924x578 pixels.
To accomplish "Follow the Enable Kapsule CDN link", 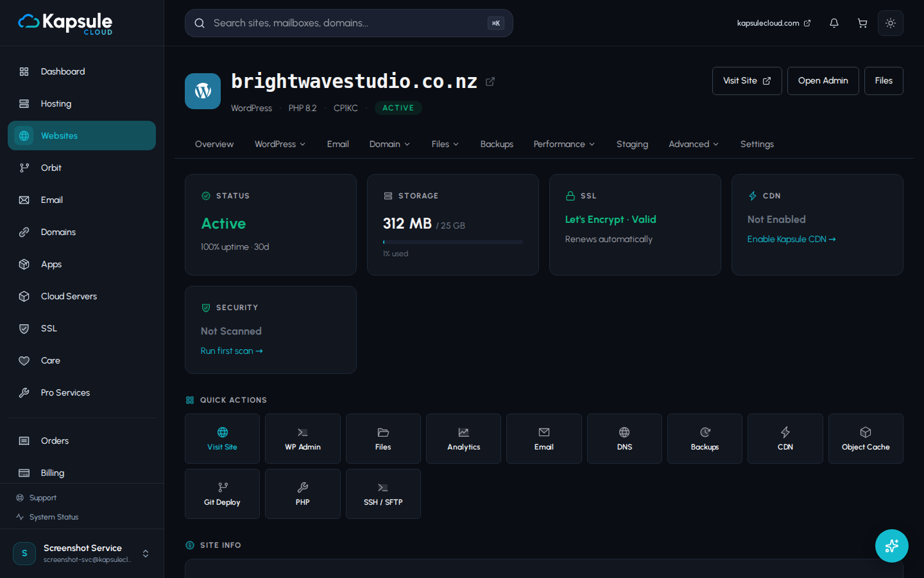I will tap(792, 239).
